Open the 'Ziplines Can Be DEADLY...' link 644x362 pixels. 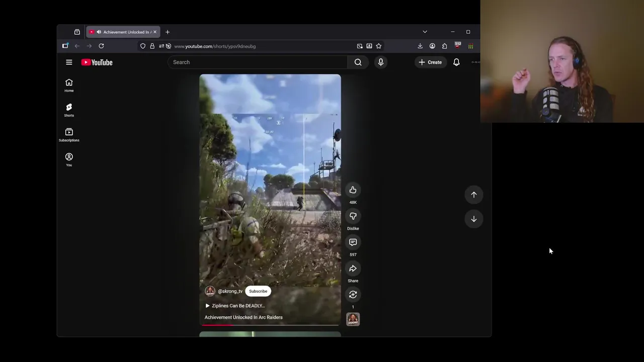point(235,306)
